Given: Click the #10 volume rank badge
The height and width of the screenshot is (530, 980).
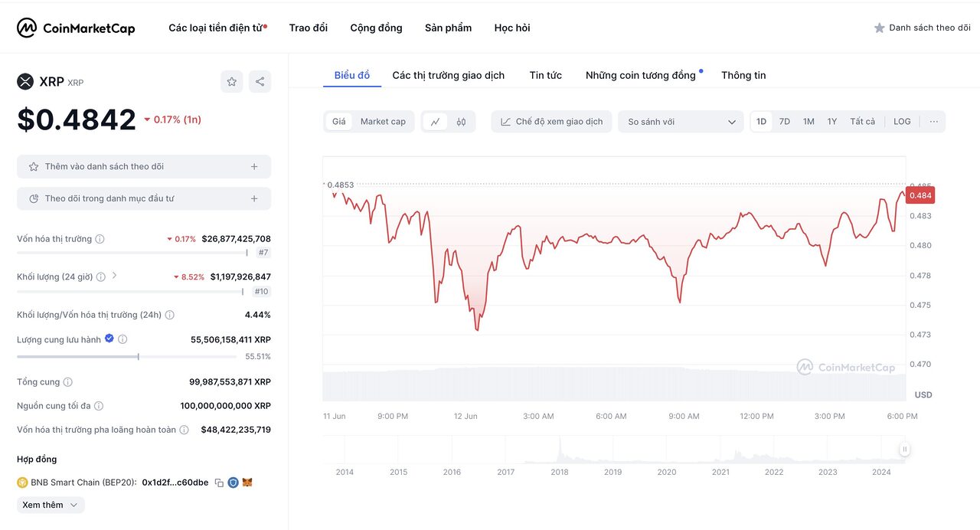Looking at the screenshot, I should tap(261, 292).
